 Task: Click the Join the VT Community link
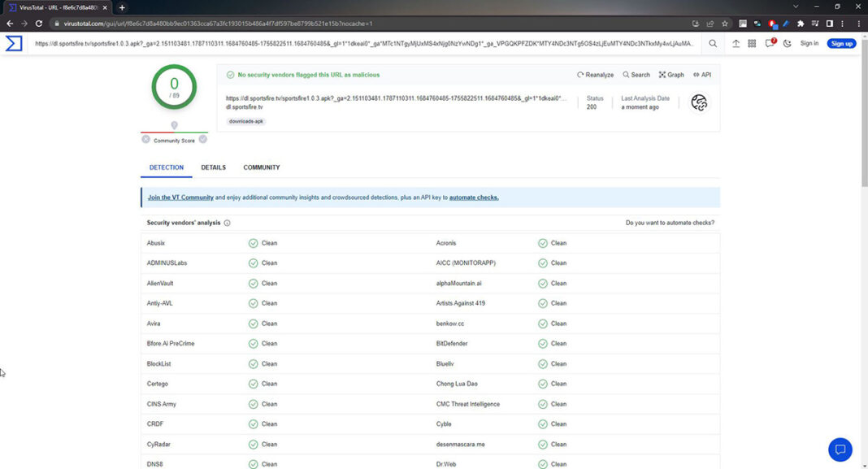click(180, 198)
